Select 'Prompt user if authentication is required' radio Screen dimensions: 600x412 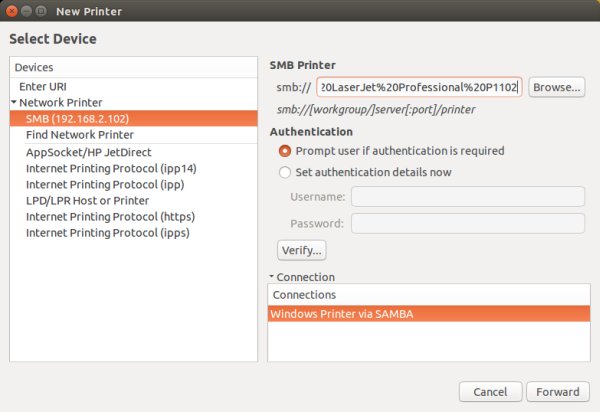pyautogui.click(x=286, y=151)
